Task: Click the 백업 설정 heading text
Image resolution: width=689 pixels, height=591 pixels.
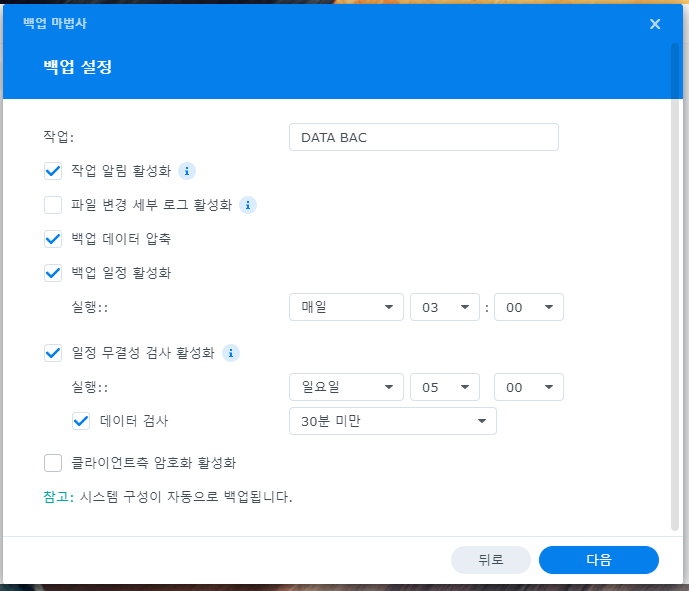Action: tap(78, 67)
